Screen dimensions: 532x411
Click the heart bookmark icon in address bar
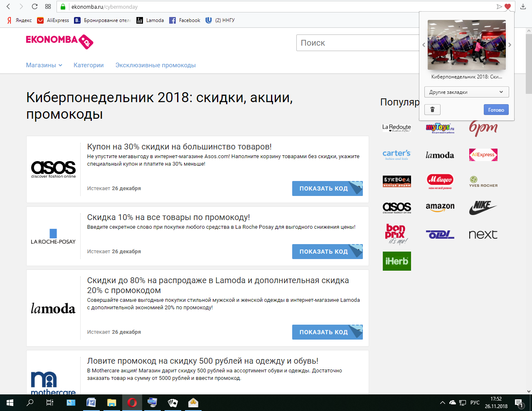(x=507, y=7)
